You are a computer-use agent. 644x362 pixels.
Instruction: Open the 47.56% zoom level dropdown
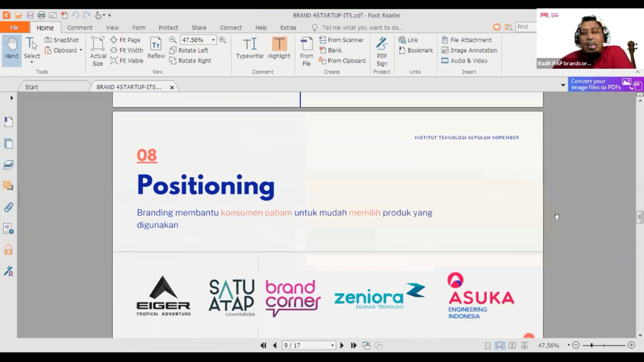(x=213, y=40)
